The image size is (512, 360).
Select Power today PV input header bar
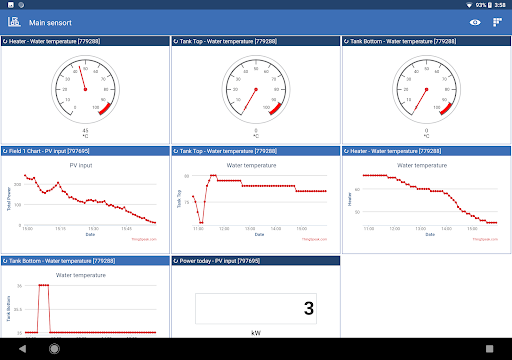[x=256, y=261]
